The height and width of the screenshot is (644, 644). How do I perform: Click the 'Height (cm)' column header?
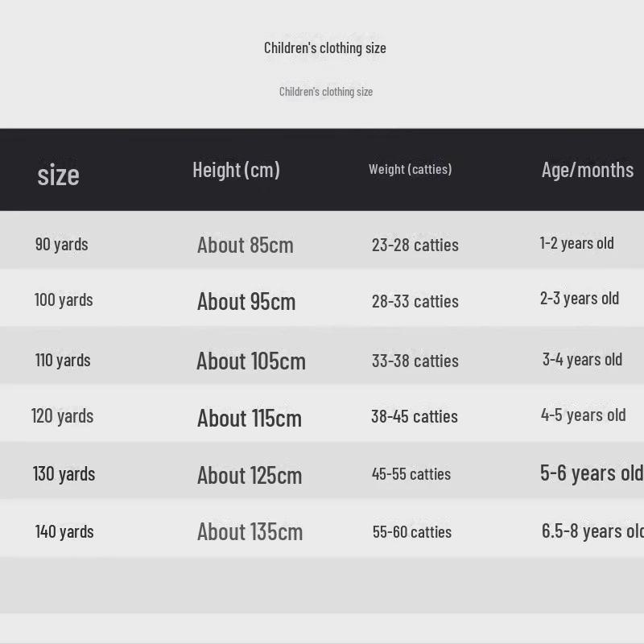tap(236, 170)
